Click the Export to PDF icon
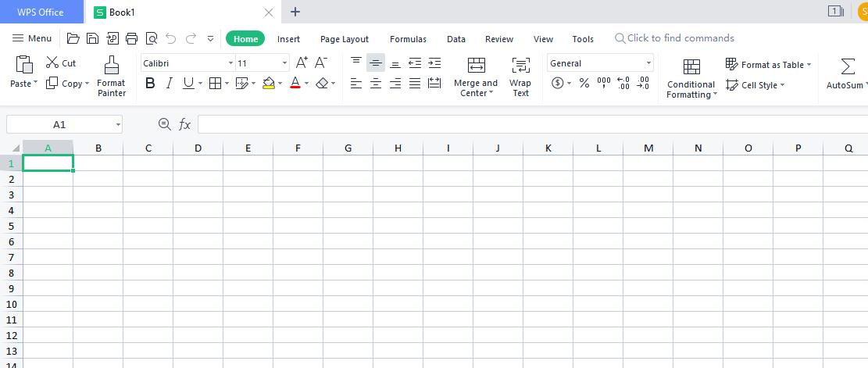This screenshot has height=368, width=868. (x=113, y=38)
